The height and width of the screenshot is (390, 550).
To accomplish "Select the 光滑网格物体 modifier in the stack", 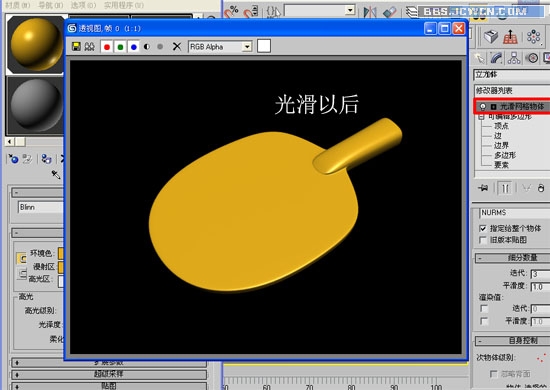I will [x=522, y=106].
